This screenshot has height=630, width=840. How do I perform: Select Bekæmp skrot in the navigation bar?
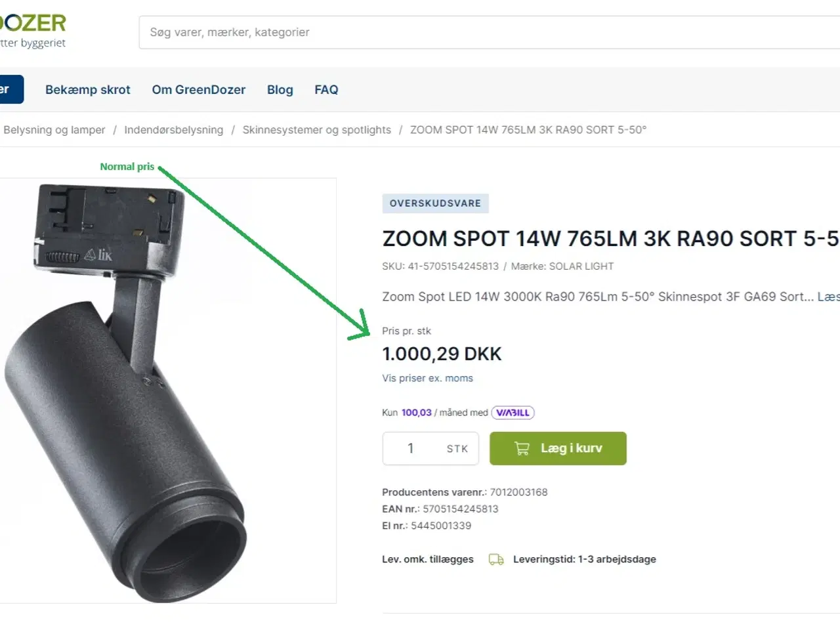[87, 89]
